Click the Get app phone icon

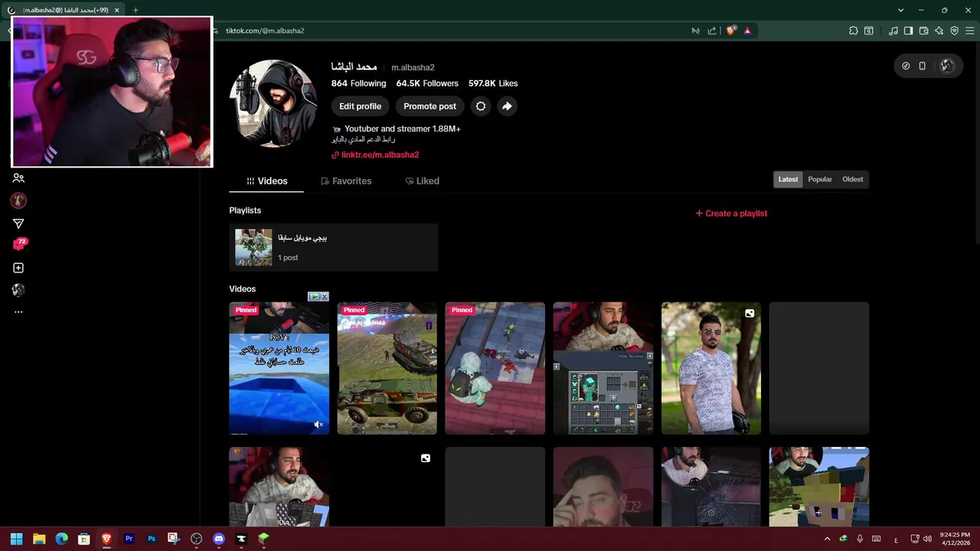pyautogui.click(x=923, y=66)
